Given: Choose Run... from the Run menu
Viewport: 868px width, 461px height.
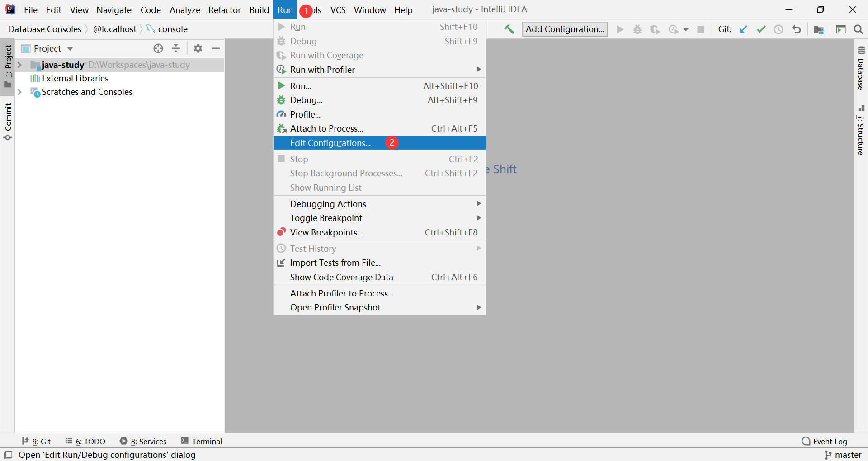Looking at the screenshot, I should click(x=380, y=86).
